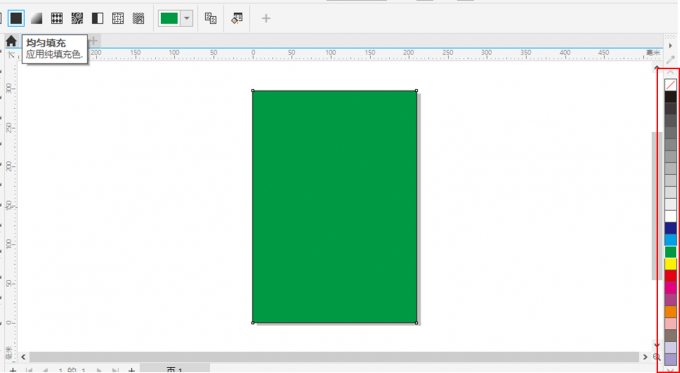Select the Two-color pattern fill icon
Image resolution: width=680 pixels, height=373 pixels.
tap(98, 18)
